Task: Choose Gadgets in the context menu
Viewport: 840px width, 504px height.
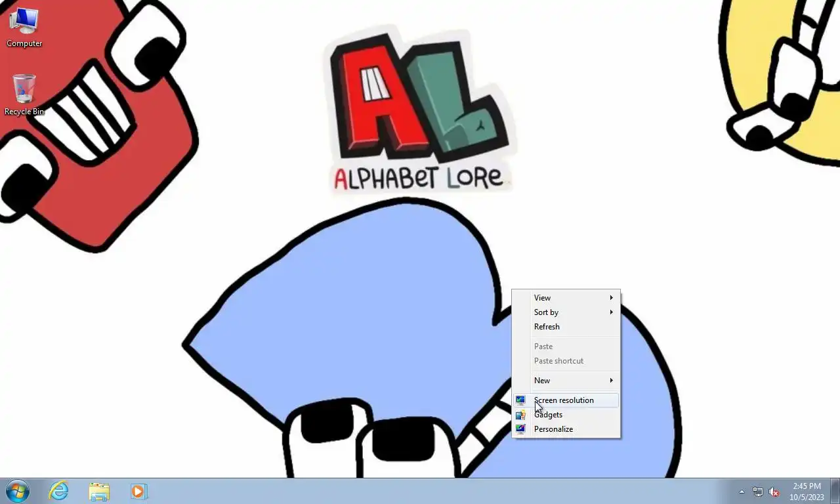Action: pos(566,415)
